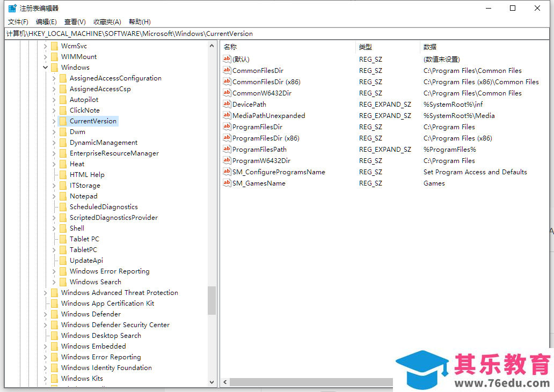Screen dimensions: 554x392
Task: Click the Registry Editor app icon in title bar
Action: pos(12,8)
